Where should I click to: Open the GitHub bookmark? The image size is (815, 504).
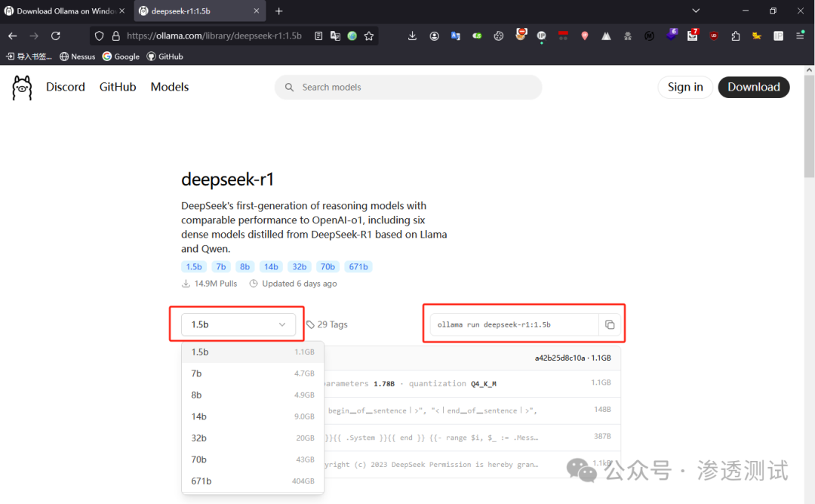(x=165, y=57)
